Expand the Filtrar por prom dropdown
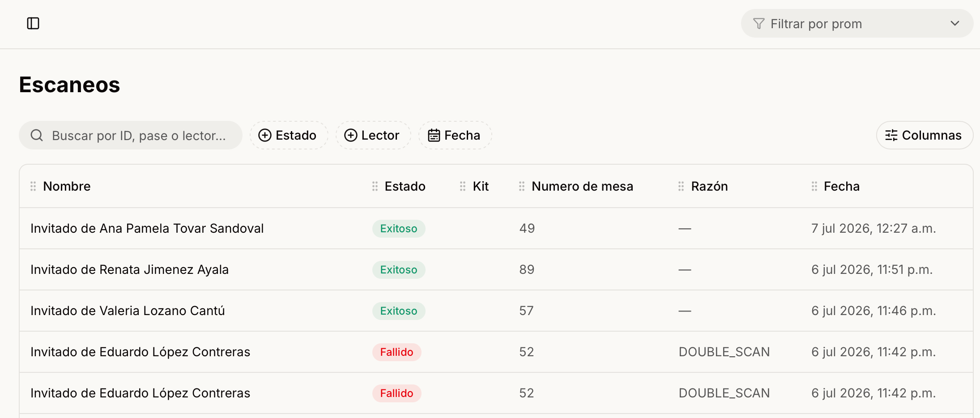Image resolution: width=980 pixels, height=418 pixels. pyautogui.click(x=857, y=23)
